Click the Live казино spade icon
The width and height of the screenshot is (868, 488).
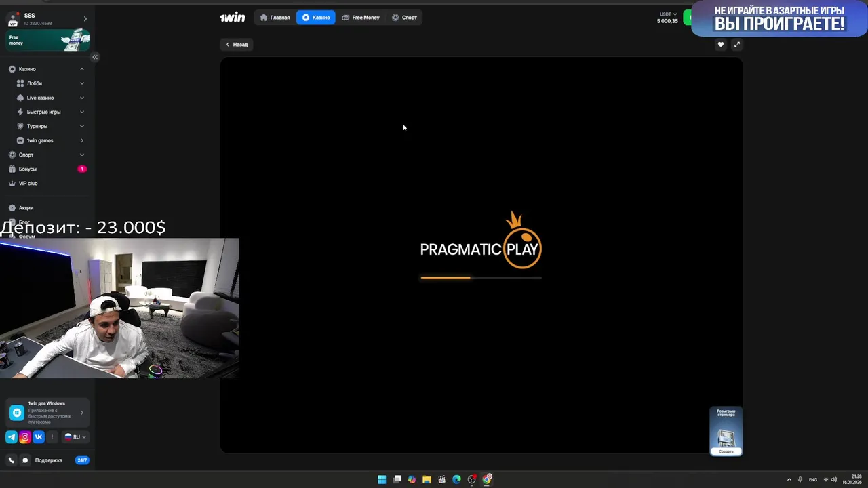click(x=20, y=98)
